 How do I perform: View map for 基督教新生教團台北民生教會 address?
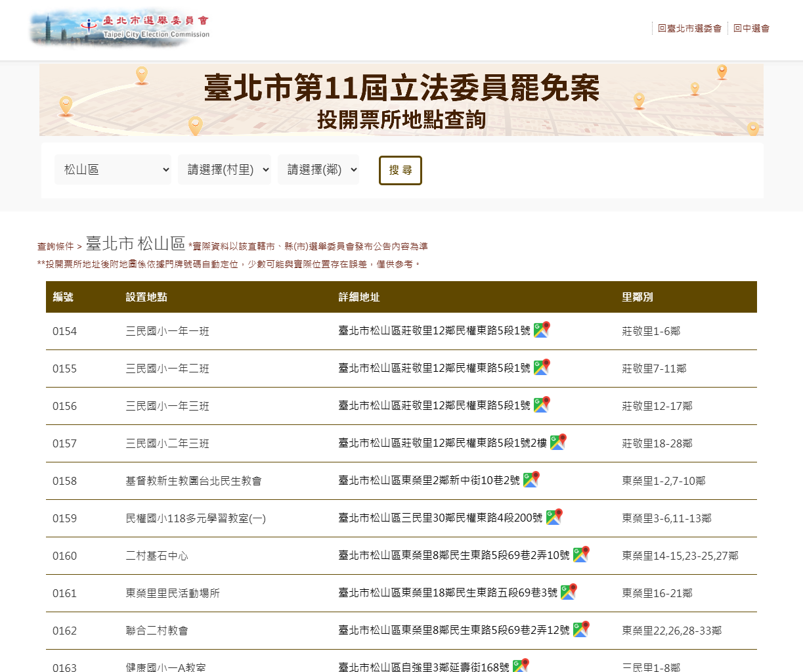(531, 480)
